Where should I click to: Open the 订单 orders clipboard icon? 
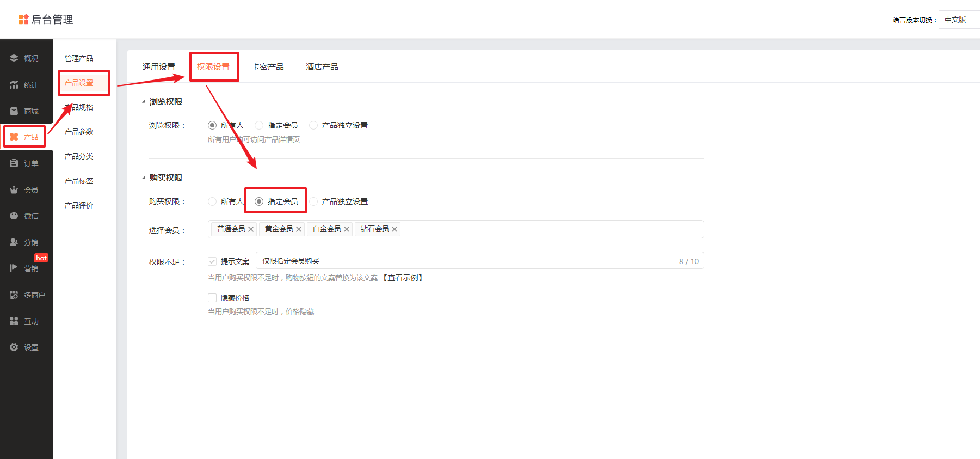click(x=14, y=163)
